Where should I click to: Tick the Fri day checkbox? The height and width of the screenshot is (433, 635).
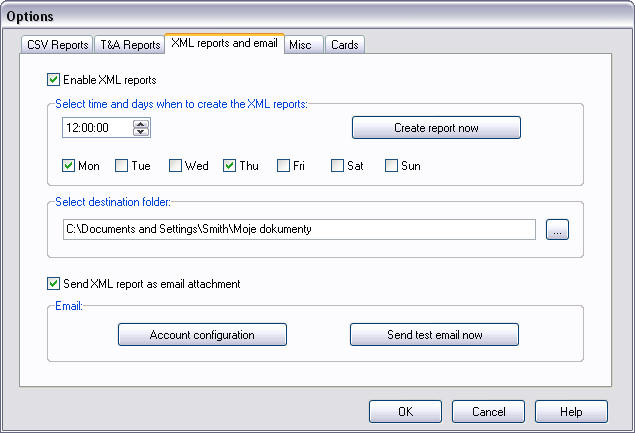(x=284, y=166)
